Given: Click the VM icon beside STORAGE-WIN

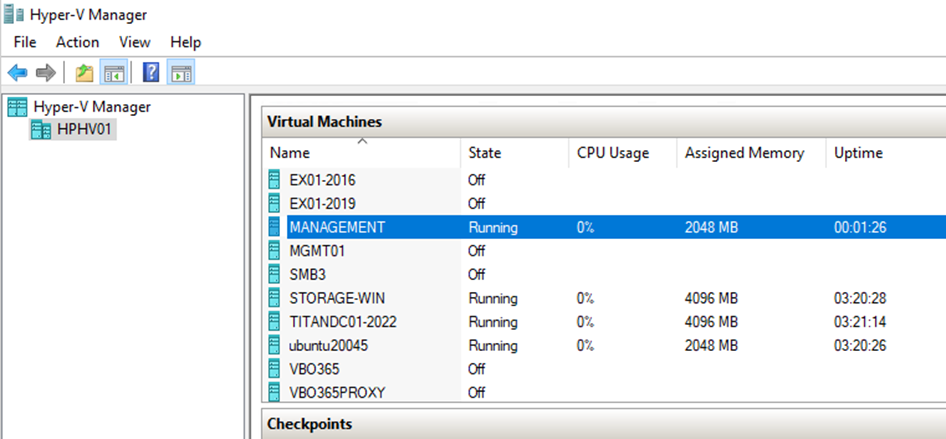Looking at the screenshot, I should click(x=275, y=298).
